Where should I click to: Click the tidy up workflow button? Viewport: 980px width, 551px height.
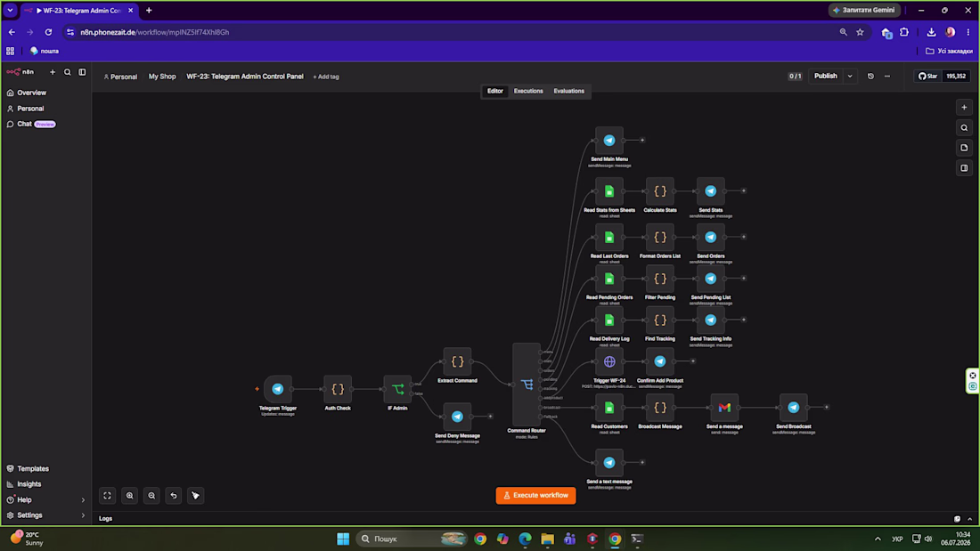[196, 496]
